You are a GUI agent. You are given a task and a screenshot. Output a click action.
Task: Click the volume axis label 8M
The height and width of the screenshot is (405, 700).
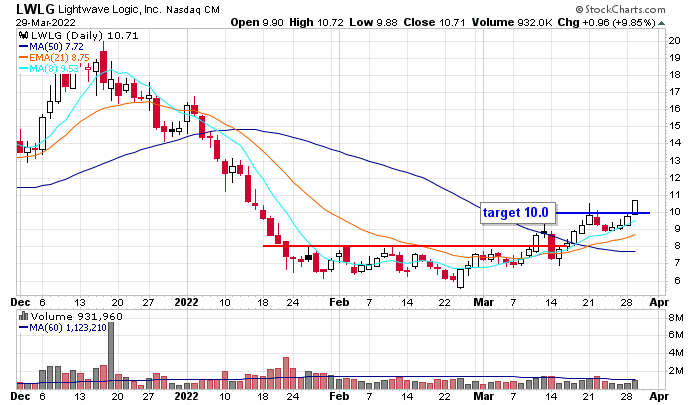pos(676,318)
